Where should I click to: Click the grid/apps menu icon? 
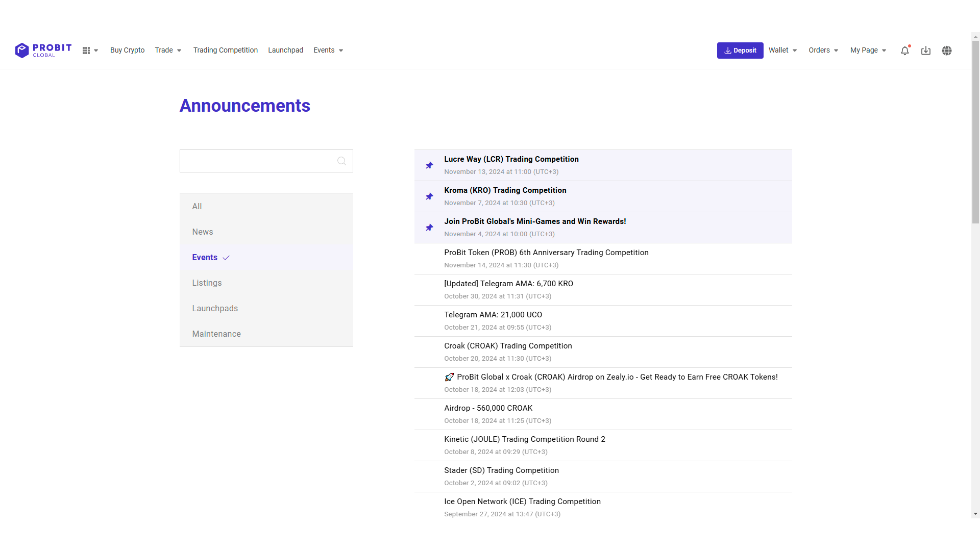click(x=85, y=50)
